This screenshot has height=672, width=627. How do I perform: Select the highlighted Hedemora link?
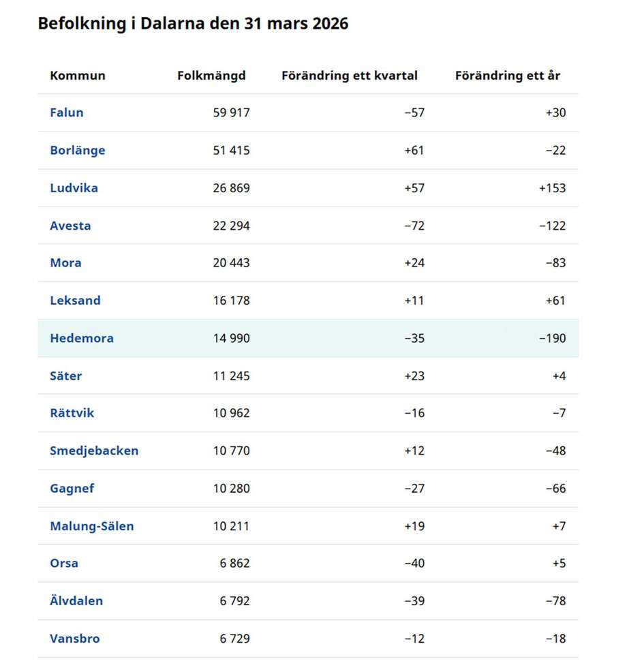pyautogui.click(x=82, y=338)
